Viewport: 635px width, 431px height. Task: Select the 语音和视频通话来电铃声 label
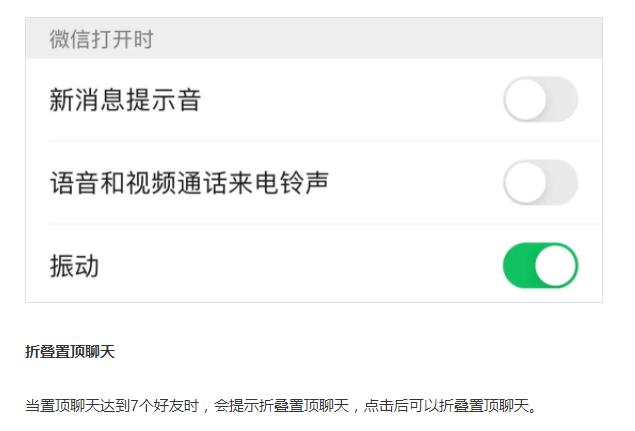tap(189, 183)
